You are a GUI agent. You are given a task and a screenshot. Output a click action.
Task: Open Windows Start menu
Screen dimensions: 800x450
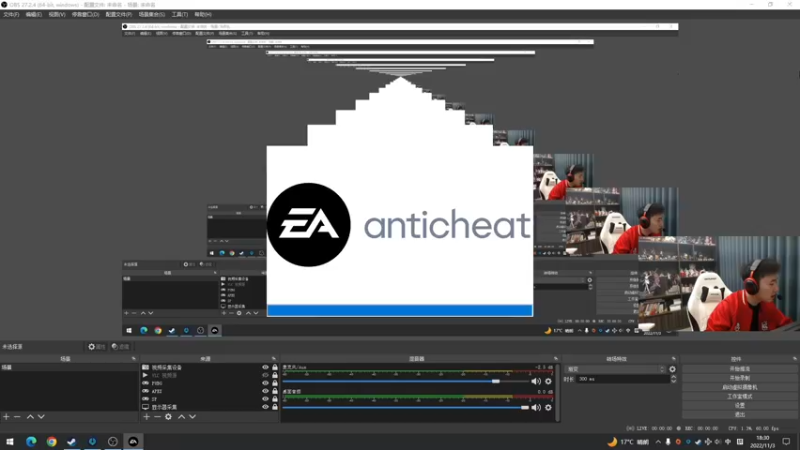10,441
